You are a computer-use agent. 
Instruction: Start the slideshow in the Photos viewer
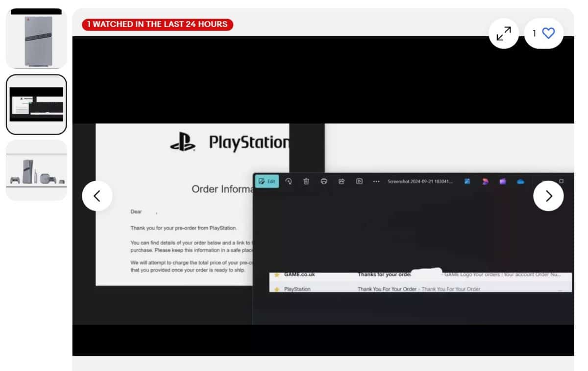coord(359,181)
